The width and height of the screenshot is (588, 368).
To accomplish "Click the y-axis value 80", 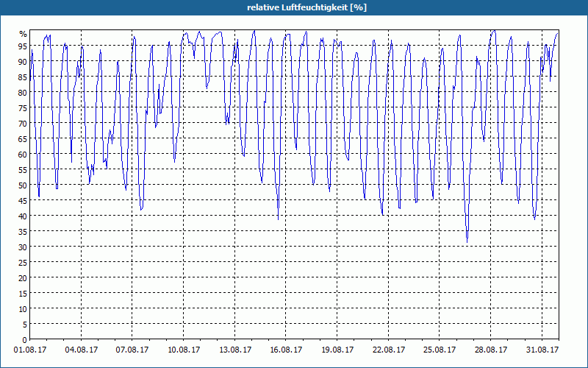I will pos(23,93).
